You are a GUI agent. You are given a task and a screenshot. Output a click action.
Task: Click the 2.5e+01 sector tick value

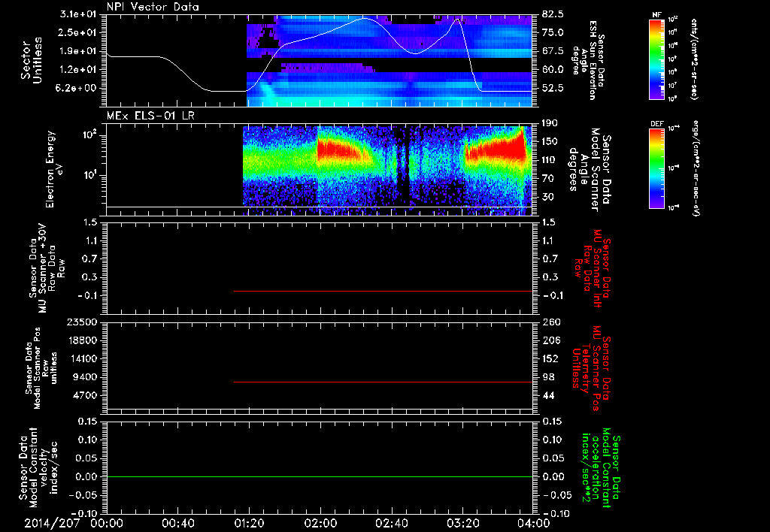[x=78, y=32]
